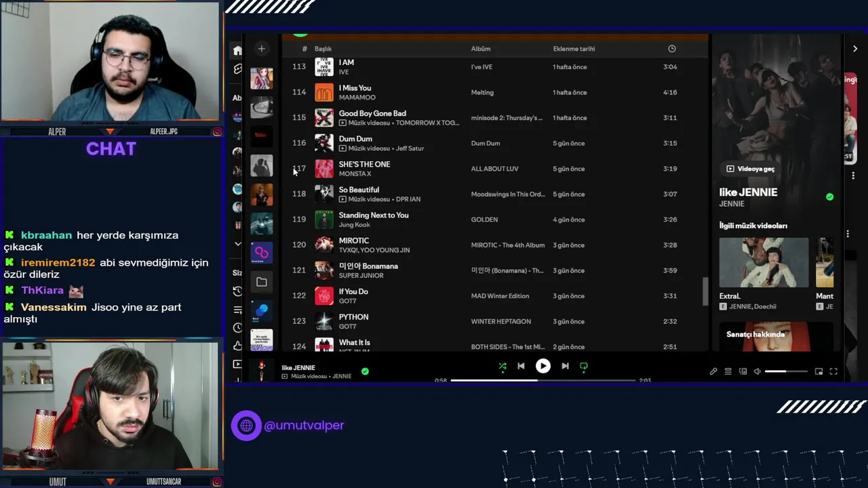
Task: Open Jung Kook artist link
Action: coord(354,225)
